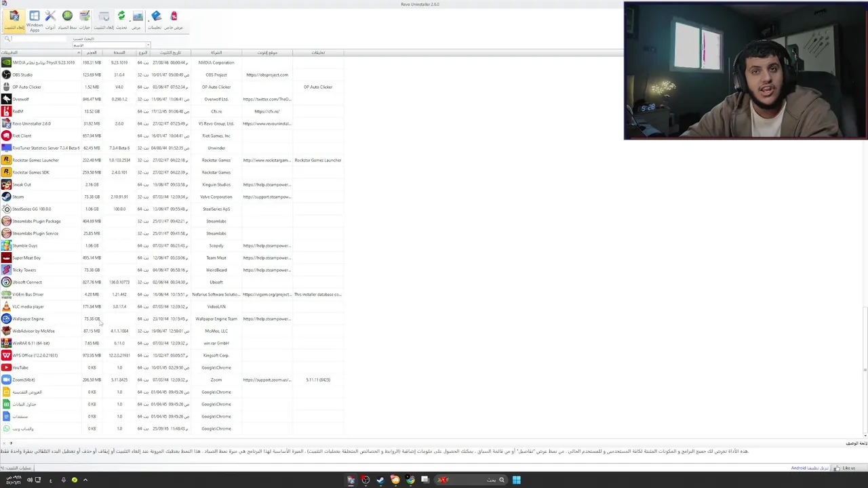Select the RedM program icon
The width and height of the screenshot is (868, 488).
pos(6,111)
